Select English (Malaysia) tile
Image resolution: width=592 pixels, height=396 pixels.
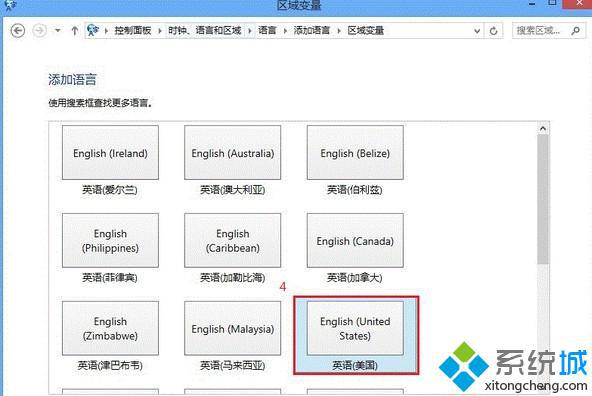[x=233, y=328]
